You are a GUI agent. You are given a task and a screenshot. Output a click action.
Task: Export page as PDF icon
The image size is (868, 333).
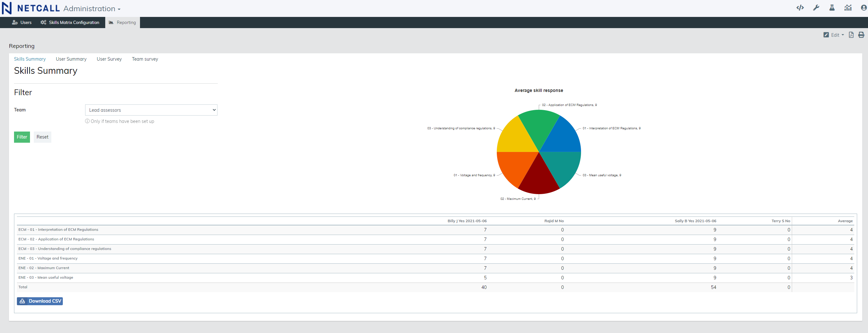click(851, 35)
